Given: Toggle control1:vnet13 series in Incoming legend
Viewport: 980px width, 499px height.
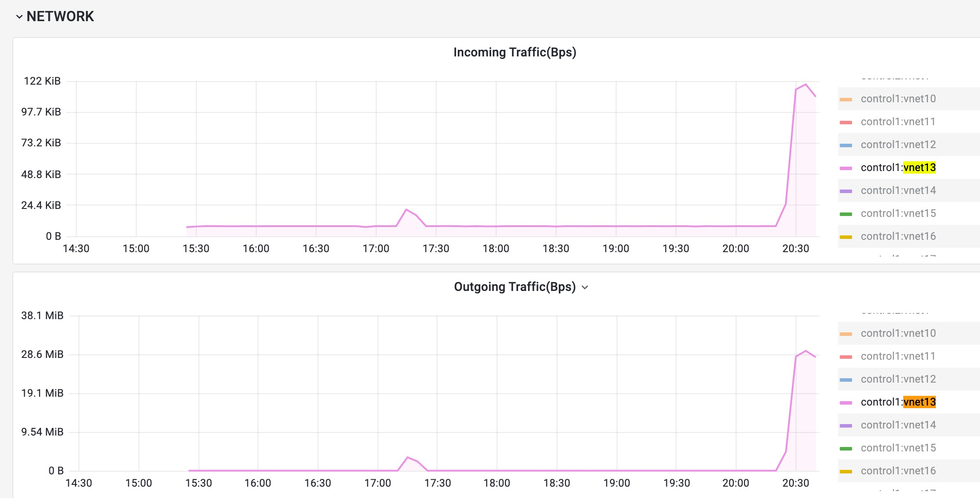Looking at the screenshot, I should click(x=898, y=168).
